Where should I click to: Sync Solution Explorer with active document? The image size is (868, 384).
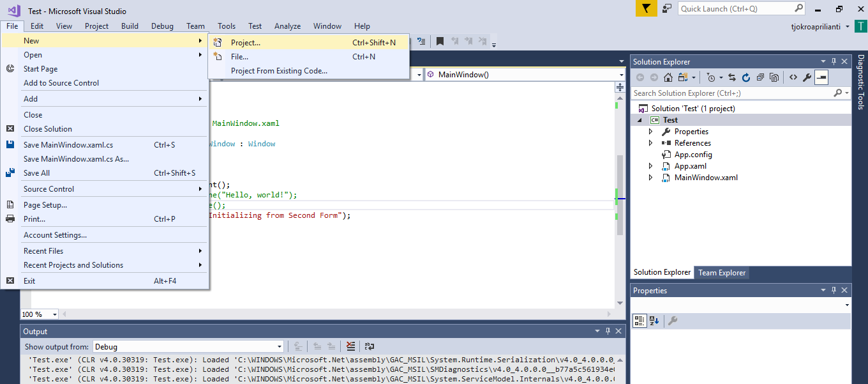click(x=731, y=77)
